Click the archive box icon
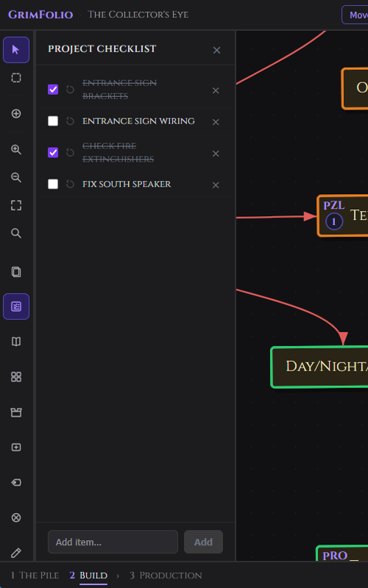Image resolution: width=368 pixels, height=588 pixels. pyautogui.click(x=16, y=412)
